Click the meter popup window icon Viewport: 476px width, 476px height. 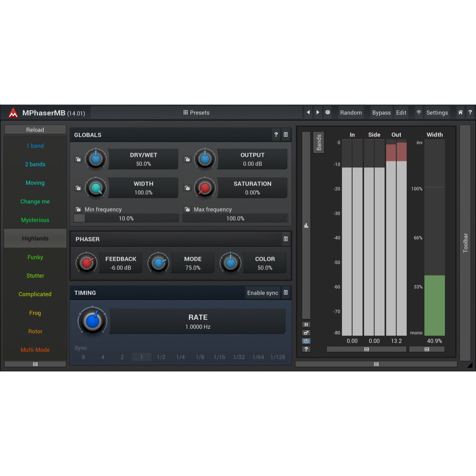pos(306,333)
